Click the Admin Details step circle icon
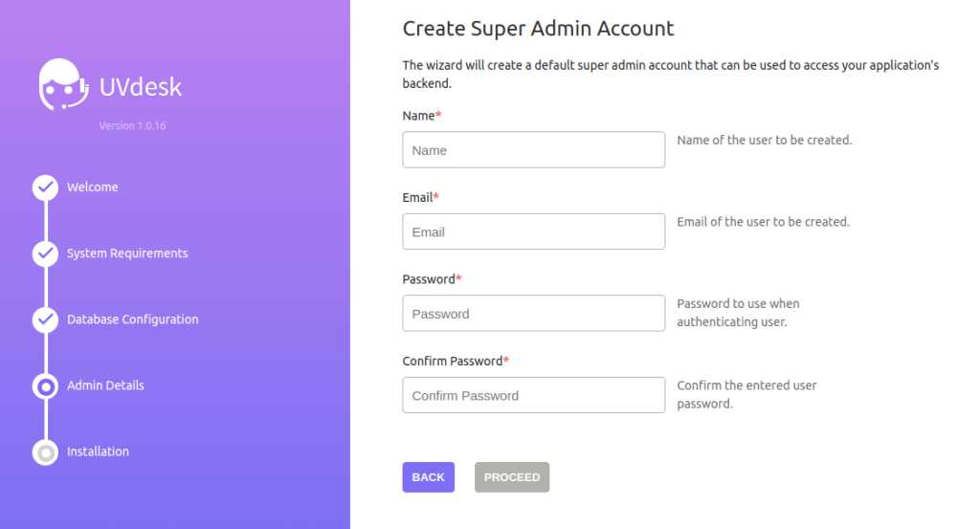 coord(45,386)
